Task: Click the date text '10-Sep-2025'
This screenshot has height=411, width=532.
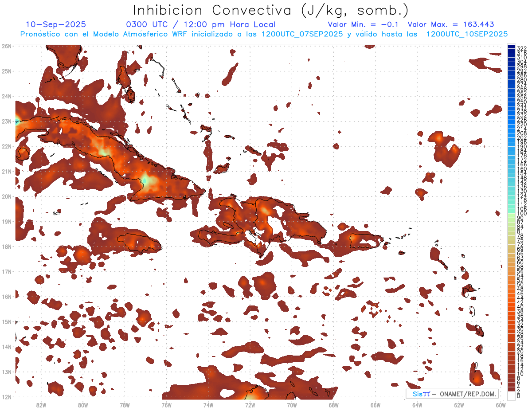Action: pos(56,25)
